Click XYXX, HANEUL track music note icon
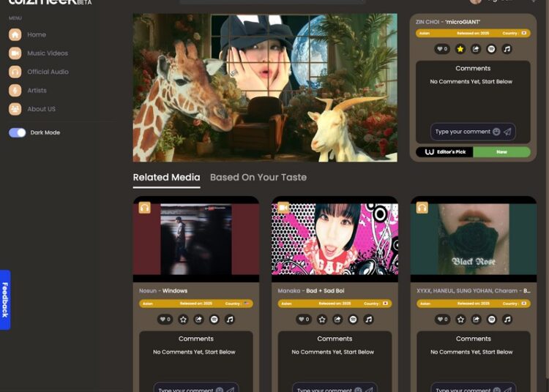549x392 pixels. pyautogui.click(x=507, y=320)
